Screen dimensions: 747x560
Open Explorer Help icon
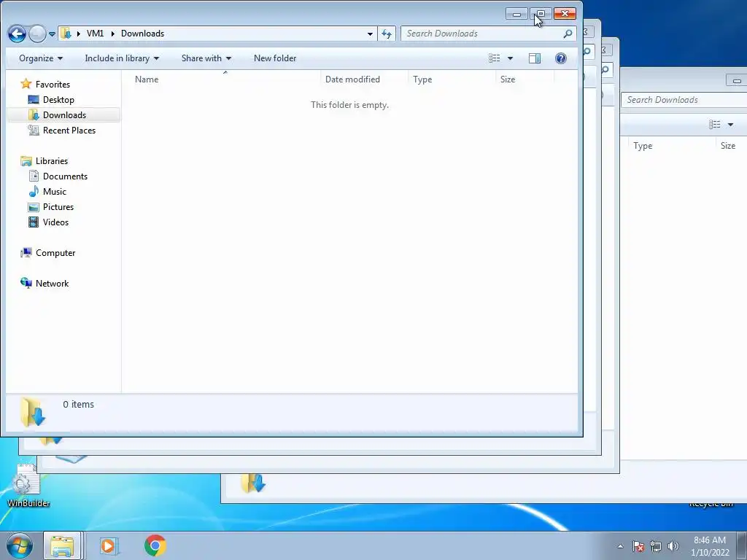click(x=561, y=58)
